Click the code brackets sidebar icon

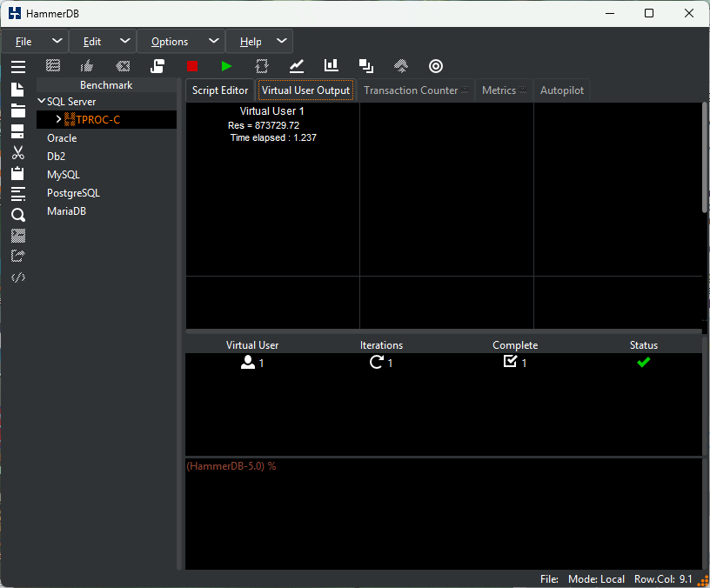18,277
